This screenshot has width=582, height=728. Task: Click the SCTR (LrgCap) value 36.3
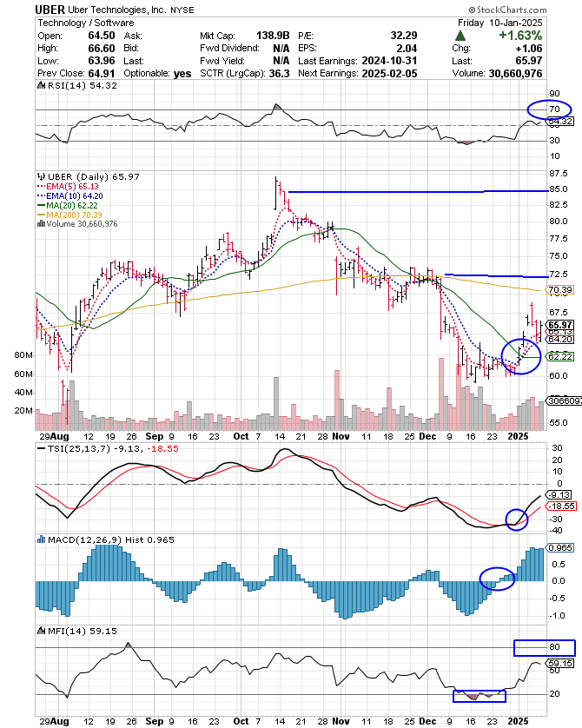coord(279,73)
